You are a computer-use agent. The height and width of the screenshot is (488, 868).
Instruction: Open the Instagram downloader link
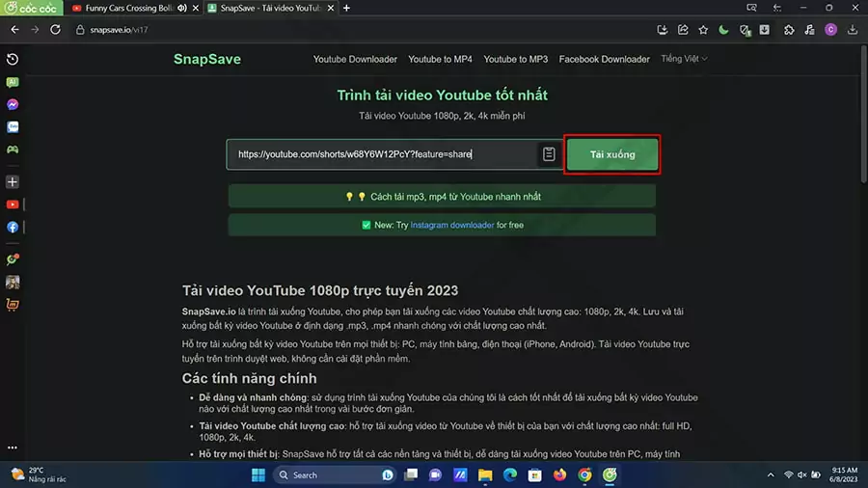tap(451, 225)
